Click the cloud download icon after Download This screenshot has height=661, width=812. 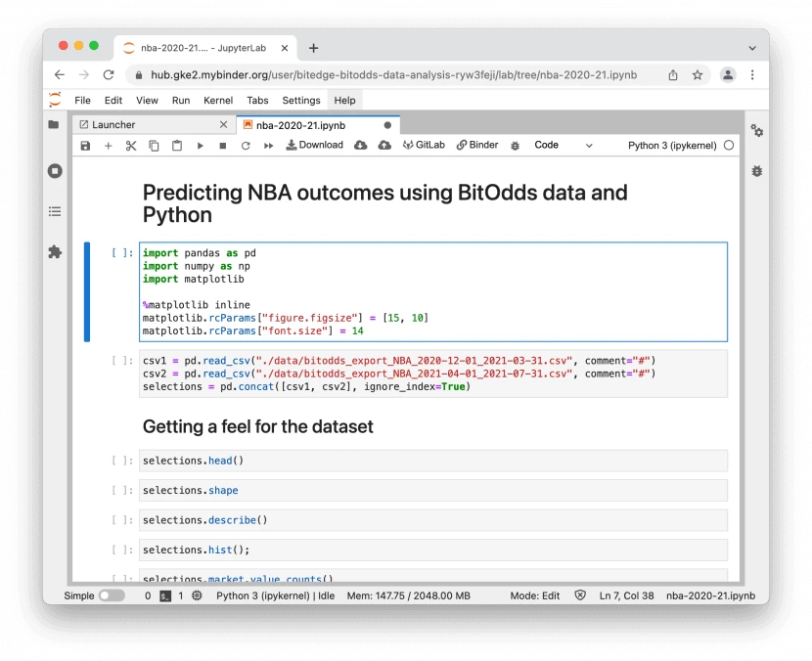pos(360,146)
